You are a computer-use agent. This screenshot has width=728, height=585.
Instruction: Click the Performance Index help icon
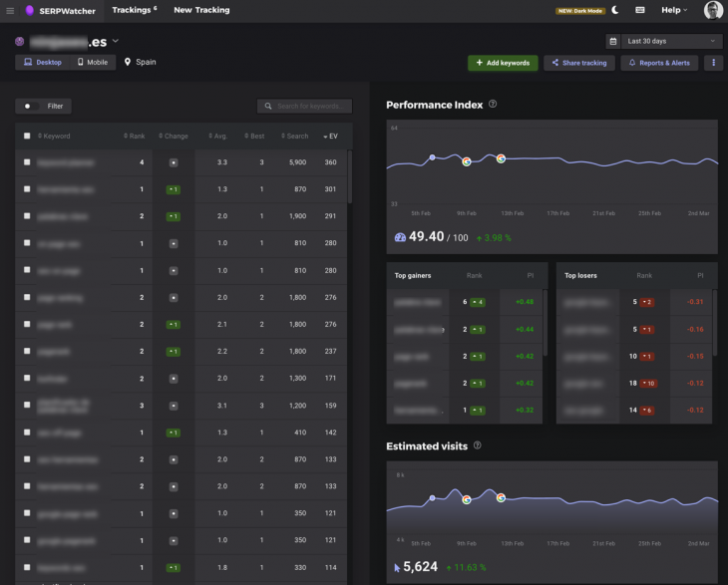coord(494,105)
